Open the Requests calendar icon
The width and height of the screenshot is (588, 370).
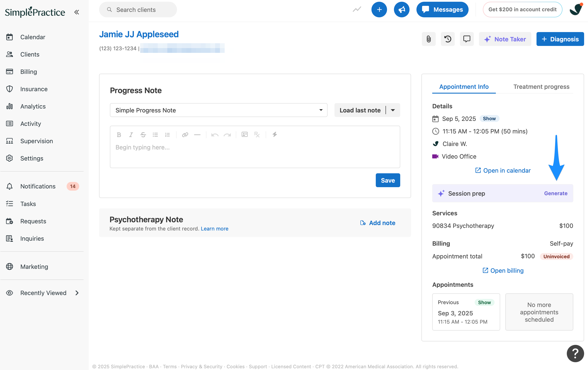(10, 221)
